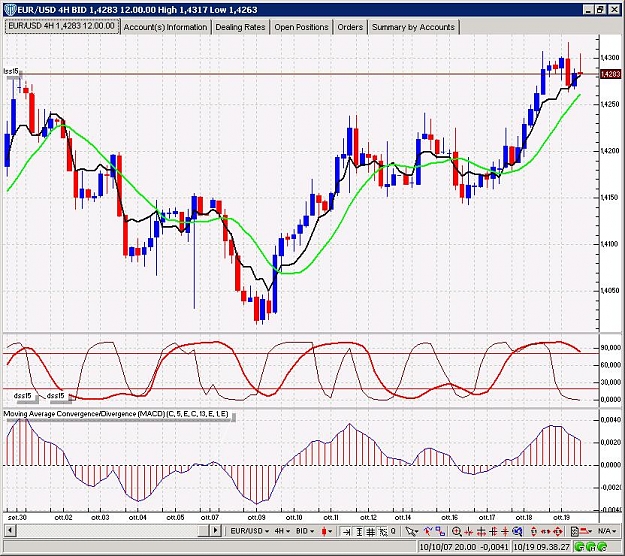Click the 90,000 oscillator level label

[611, 348]
